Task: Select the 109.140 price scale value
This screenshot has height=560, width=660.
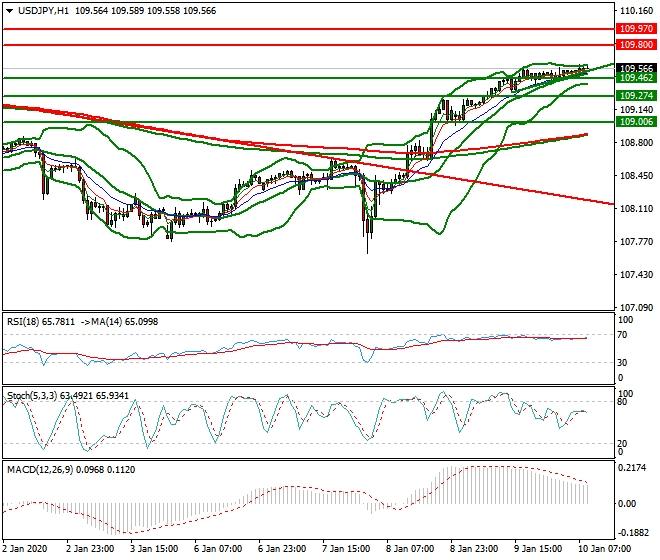Action: click(x=636, y=109)
